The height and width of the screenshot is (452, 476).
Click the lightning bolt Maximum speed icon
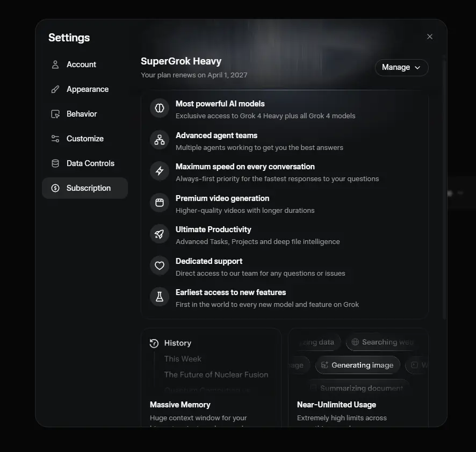[x=160, y=171]
